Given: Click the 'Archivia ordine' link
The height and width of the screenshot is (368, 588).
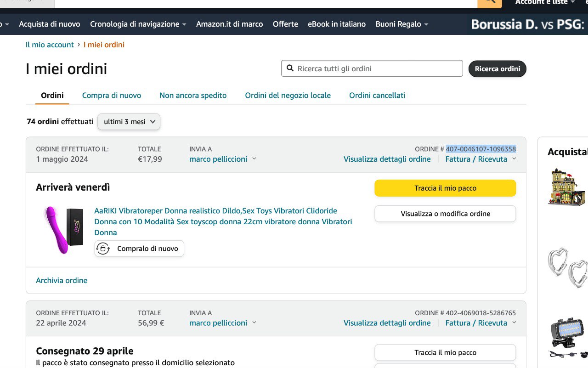Looking at the screenshot, I should point(62,280).
